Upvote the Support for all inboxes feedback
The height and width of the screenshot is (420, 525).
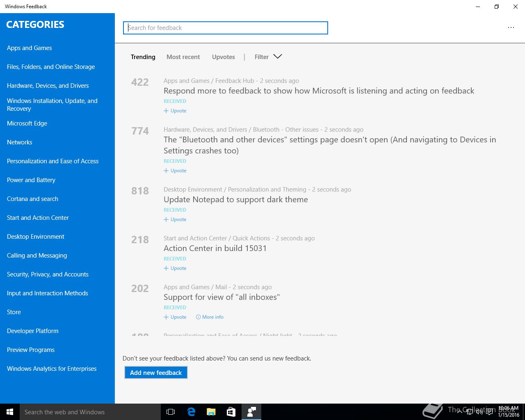pos(175,317)
